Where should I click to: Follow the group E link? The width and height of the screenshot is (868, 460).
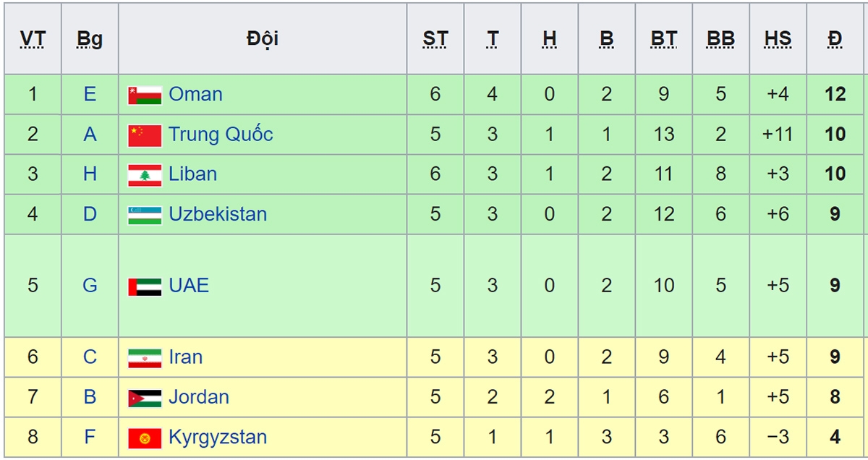click(x=90, y=94)
